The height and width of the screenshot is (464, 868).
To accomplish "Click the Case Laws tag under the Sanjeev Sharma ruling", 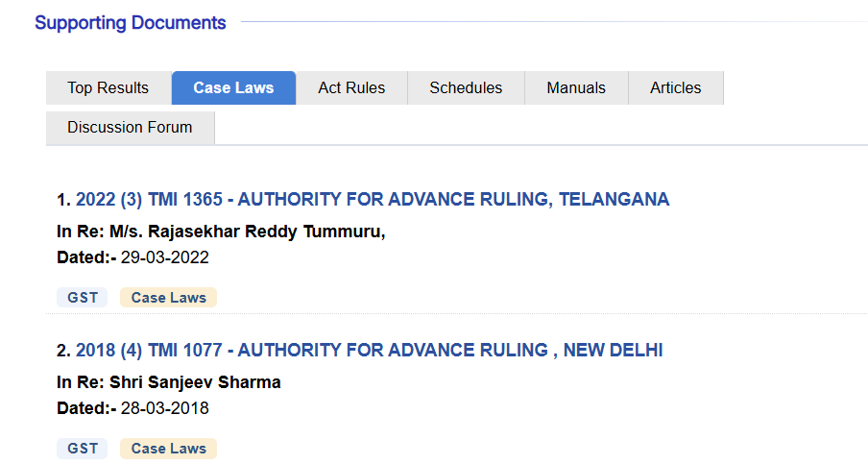I will [x=168, y=449].
